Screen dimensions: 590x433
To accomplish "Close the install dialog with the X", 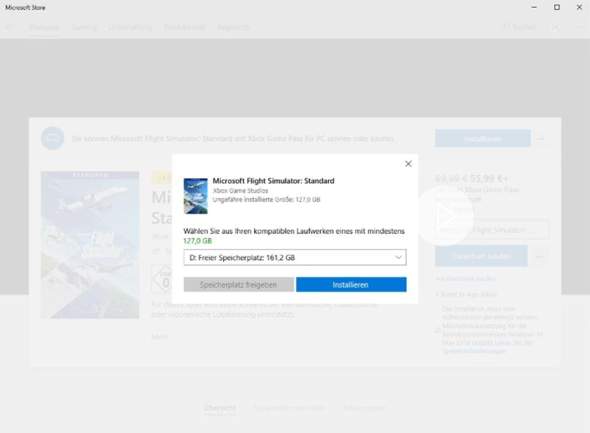I will (408, 164).
